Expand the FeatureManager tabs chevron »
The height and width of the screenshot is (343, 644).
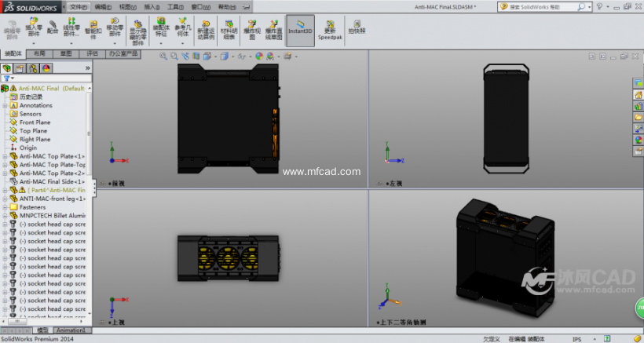click(x=87, y=68)
